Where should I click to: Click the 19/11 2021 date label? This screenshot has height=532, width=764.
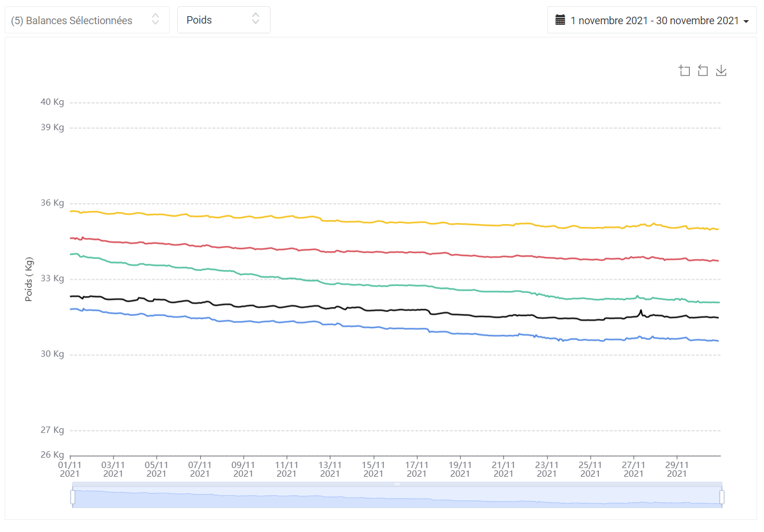click(x=460, y=469)
